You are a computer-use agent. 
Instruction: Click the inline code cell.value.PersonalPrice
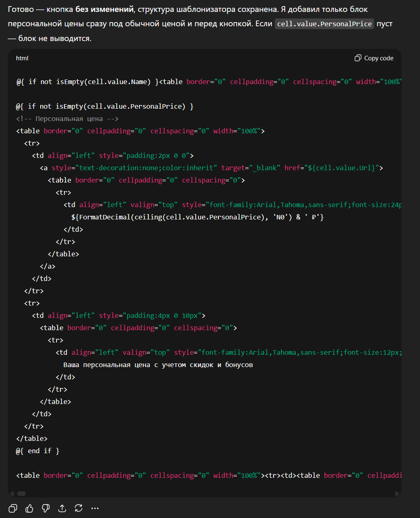coord(324,24)
